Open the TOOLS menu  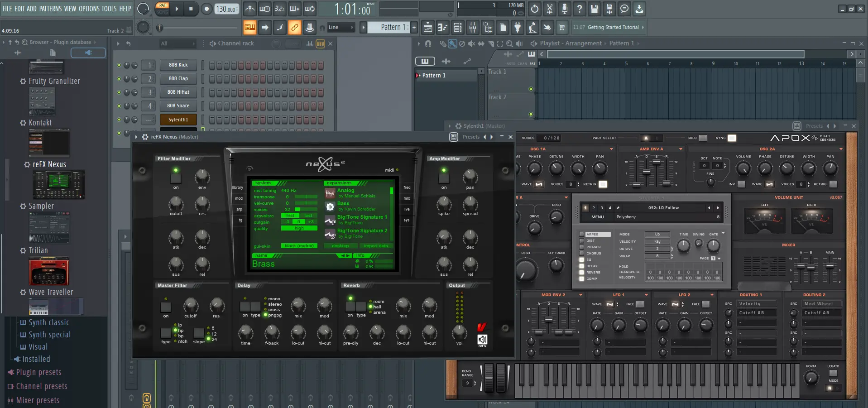pyautogui.click(x=109, y=9)
